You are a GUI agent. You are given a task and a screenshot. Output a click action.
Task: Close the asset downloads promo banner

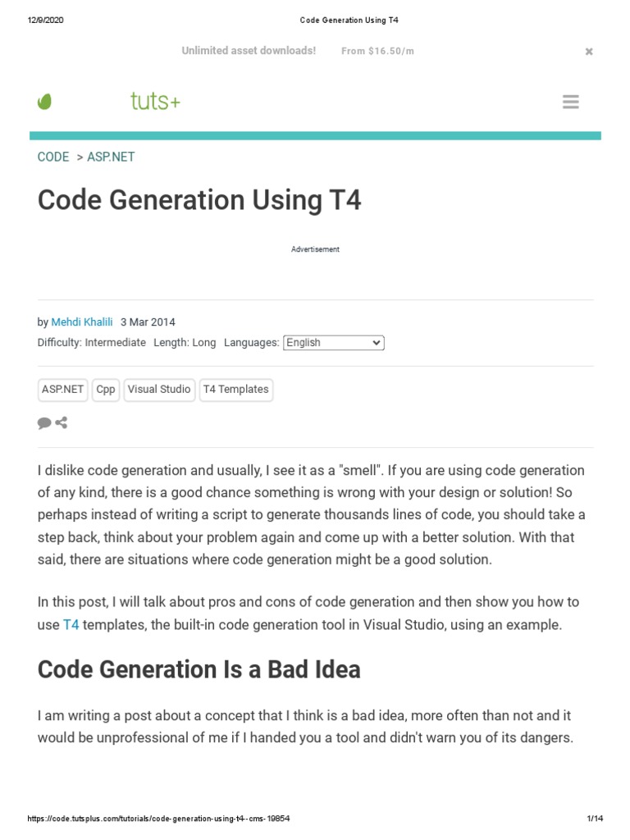tap(588, 52)
